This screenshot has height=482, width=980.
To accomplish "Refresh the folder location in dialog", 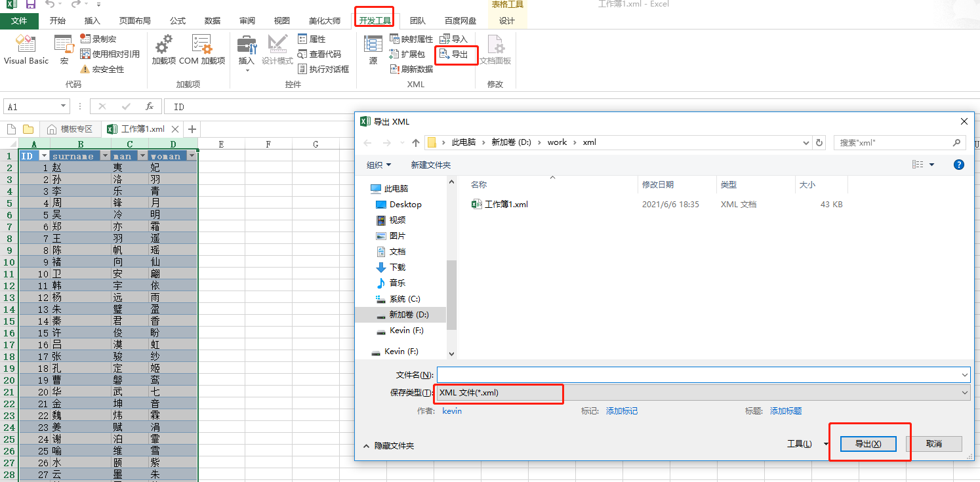I will 819,142.
